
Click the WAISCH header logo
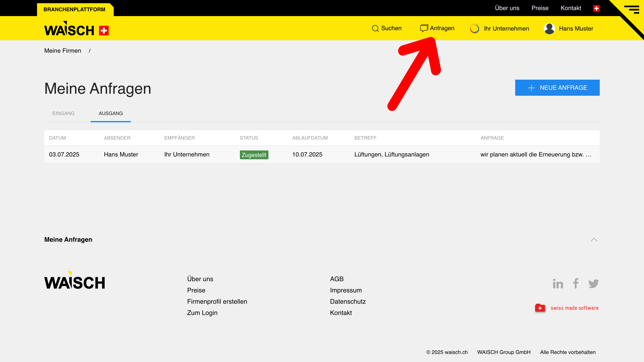[69, 29]
